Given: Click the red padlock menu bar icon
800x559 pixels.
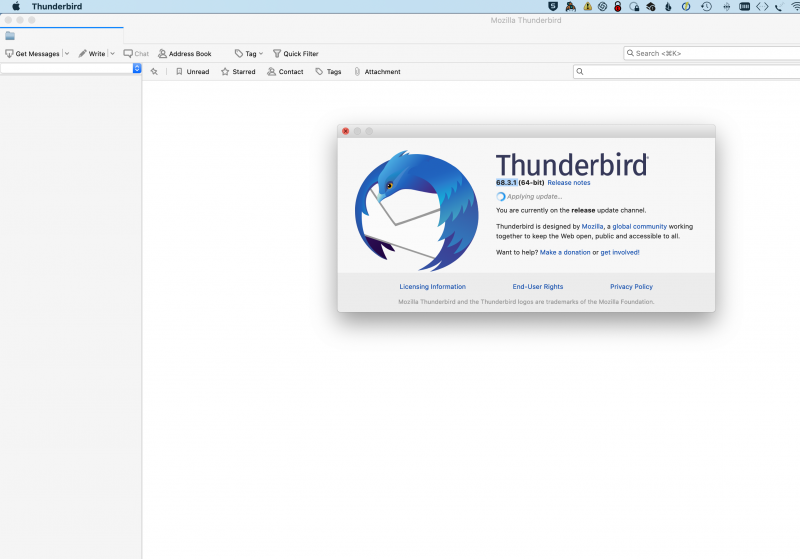Looking at the screenshot, I should (617, 7).
